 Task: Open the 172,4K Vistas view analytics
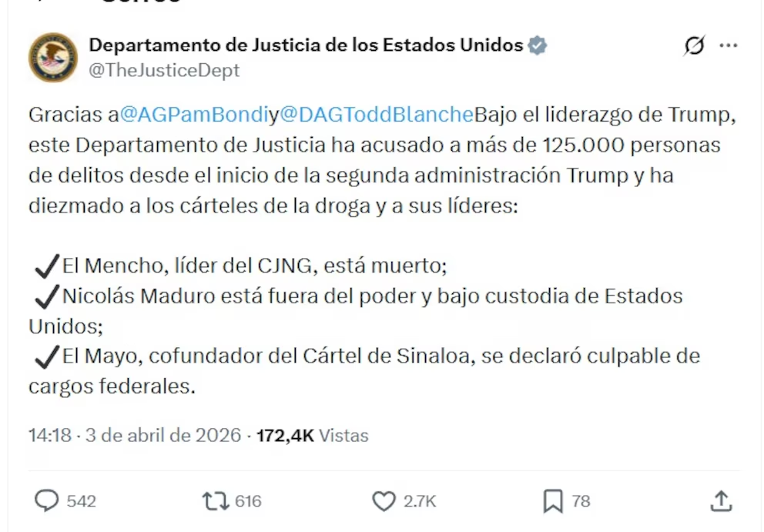tap(312, 435)
